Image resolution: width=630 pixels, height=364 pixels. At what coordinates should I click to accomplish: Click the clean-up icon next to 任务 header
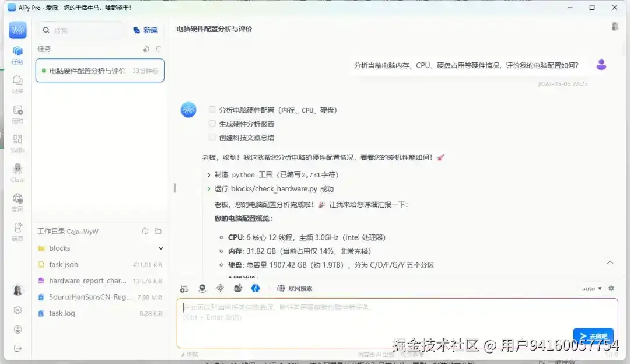click(146, 48)
